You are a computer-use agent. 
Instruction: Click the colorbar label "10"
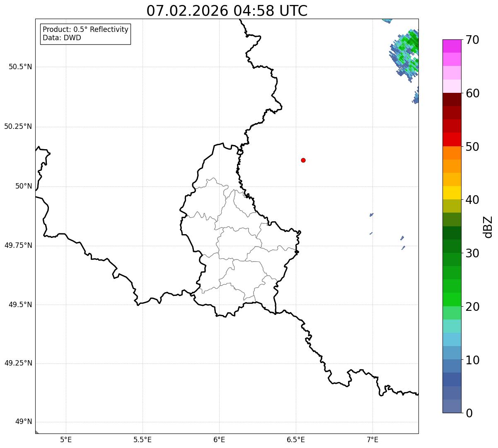click(x=472, y=360)
